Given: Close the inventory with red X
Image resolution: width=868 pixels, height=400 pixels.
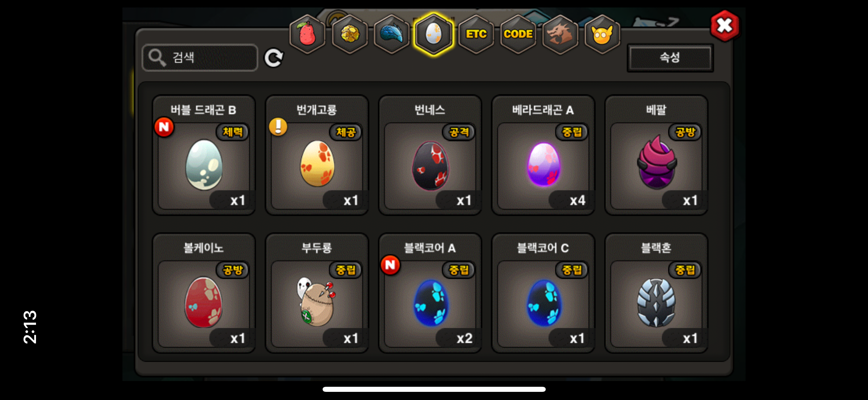Looking at the screenshot, I should tap(725, 26).
